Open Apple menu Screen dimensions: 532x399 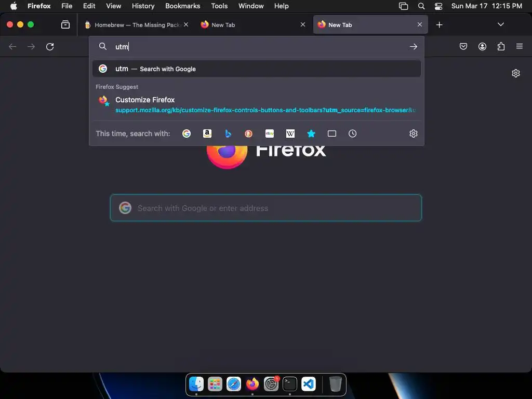click(x=14, y=6)
